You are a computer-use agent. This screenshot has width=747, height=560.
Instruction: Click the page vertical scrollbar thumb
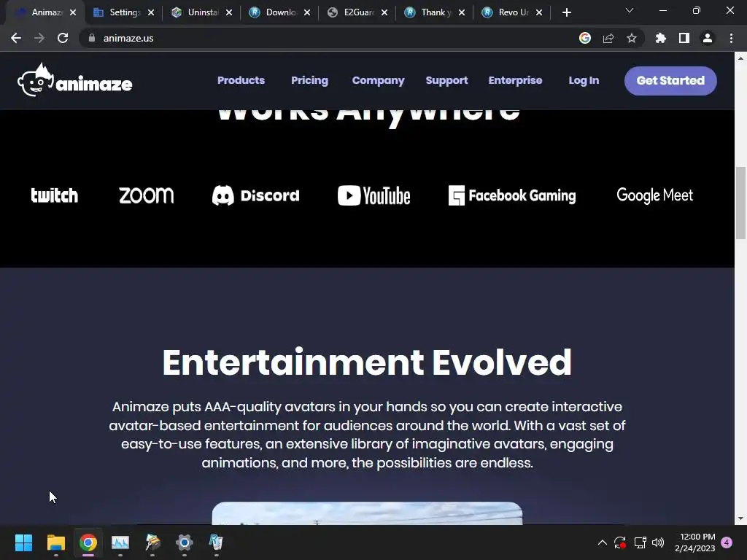click(x=740, y=203)
